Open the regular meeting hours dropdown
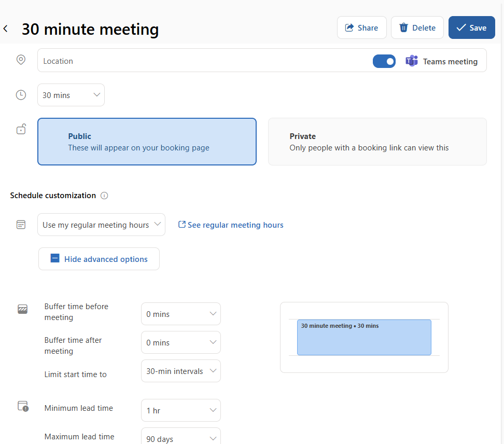 coord(101,225)
